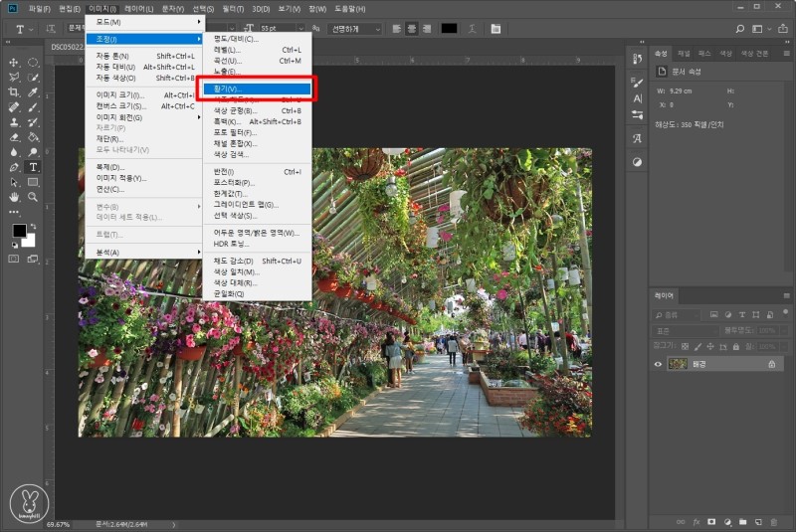
Task: Click the black text color swatch
Action: [x=449, y=29]
